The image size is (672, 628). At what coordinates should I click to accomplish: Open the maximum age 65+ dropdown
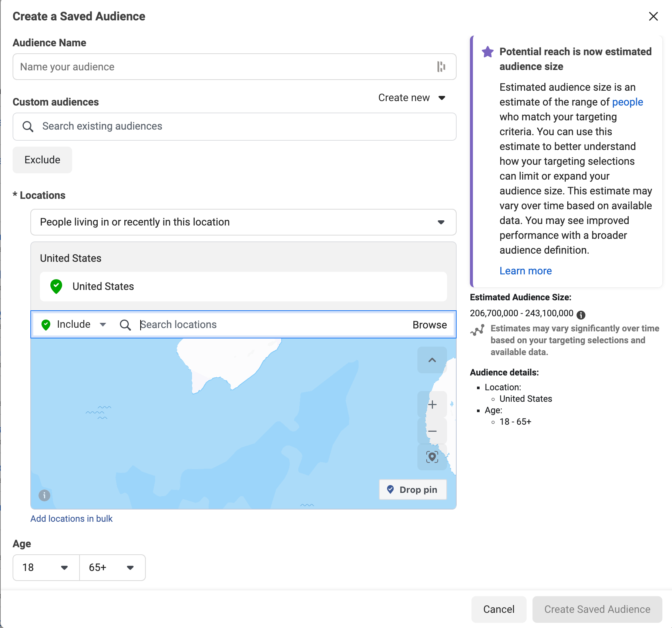pos(112,567)
